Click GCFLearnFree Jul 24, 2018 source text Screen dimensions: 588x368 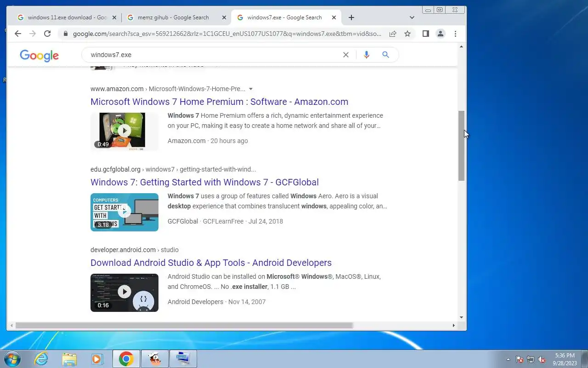click(x=243, y=221)
